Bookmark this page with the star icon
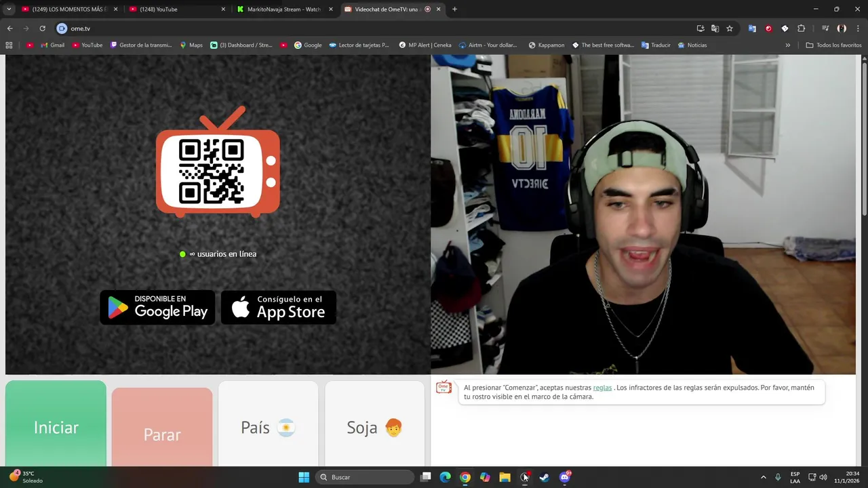 coord(730,28)
